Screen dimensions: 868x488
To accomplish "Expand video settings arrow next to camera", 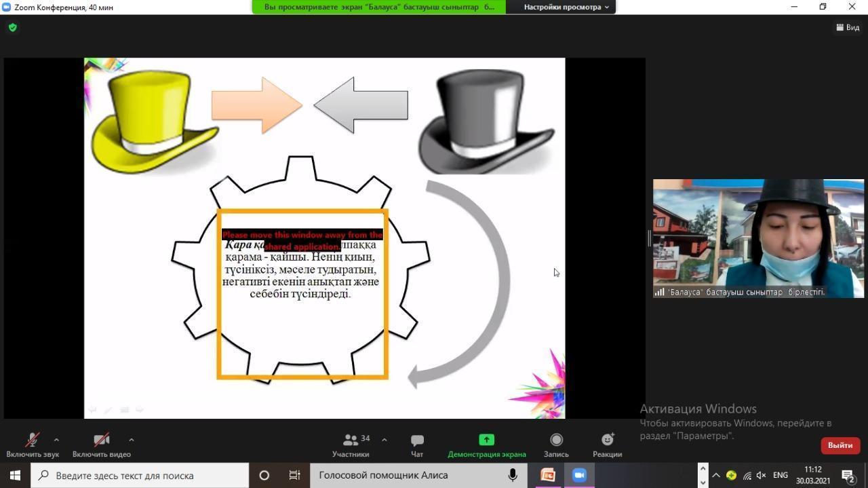I will 131,439.
